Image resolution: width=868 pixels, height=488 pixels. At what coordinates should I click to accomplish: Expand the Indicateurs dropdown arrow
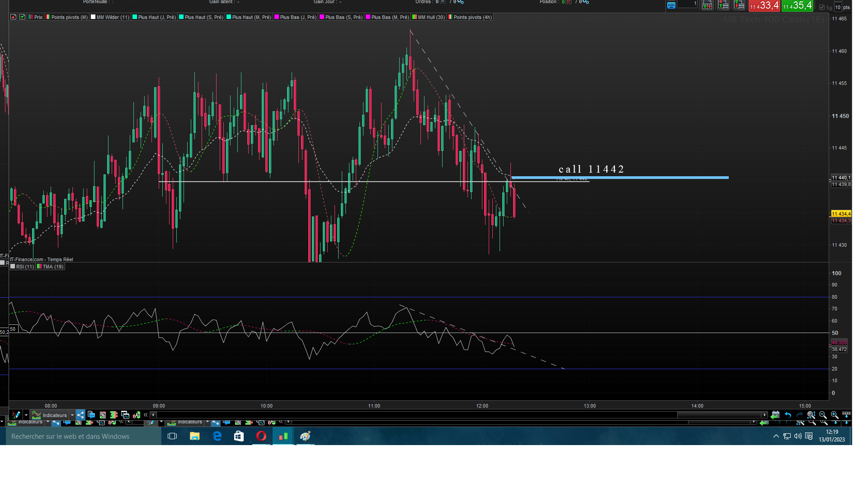(x=72, y=415)
